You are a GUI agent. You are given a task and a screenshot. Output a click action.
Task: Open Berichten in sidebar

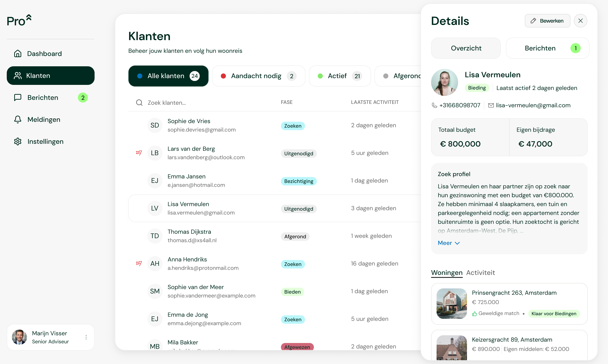pos(50,98)
